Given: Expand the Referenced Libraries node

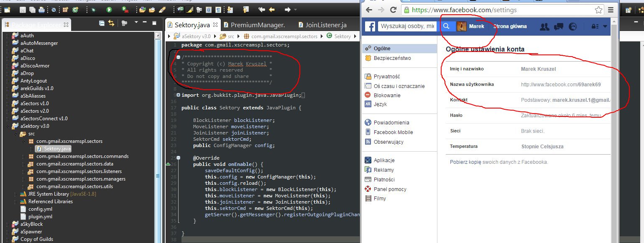Looking at the screenshot, I should pyautogui.click(x=15, y=202).
